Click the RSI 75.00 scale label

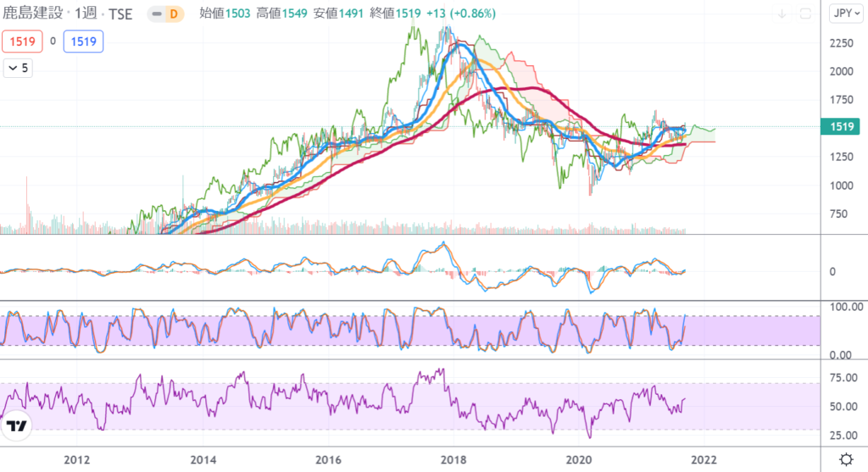coord(843,378)
